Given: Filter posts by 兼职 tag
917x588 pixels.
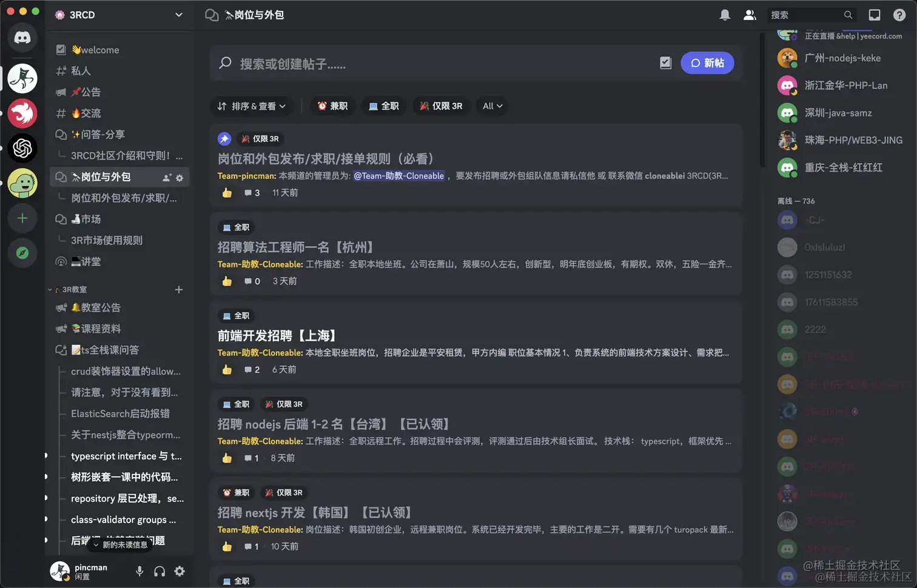Looking at the screenshot, I should pyautogui.click(x=332, y=106).
